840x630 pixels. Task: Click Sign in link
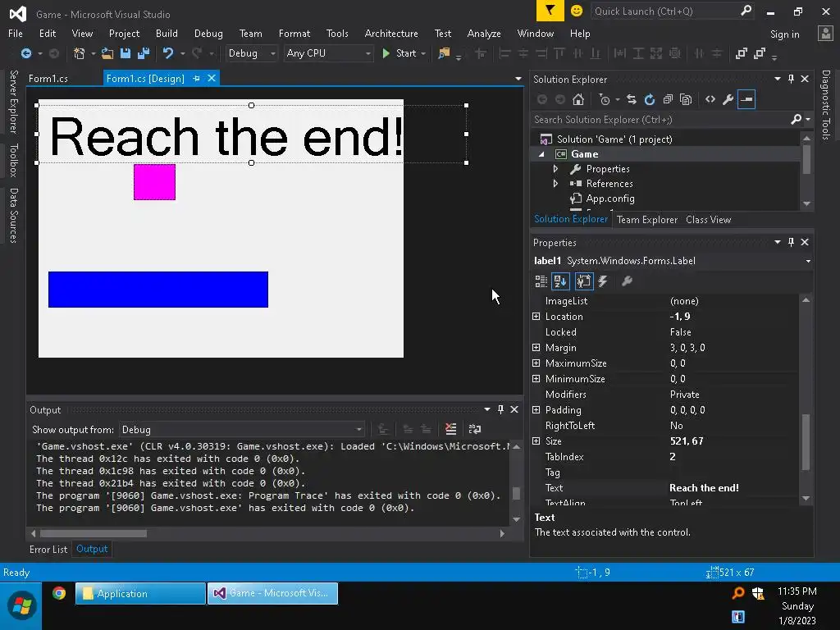(x=784, y=34)
